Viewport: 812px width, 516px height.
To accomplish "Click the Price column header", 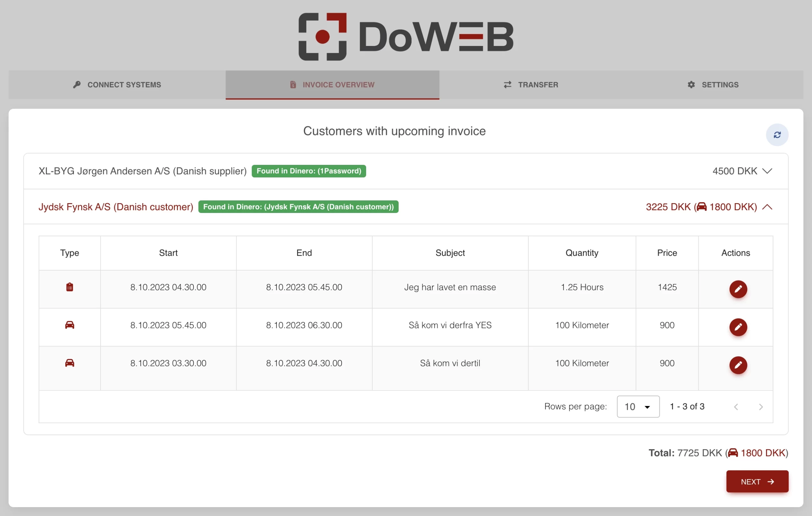I will [667, 253].
